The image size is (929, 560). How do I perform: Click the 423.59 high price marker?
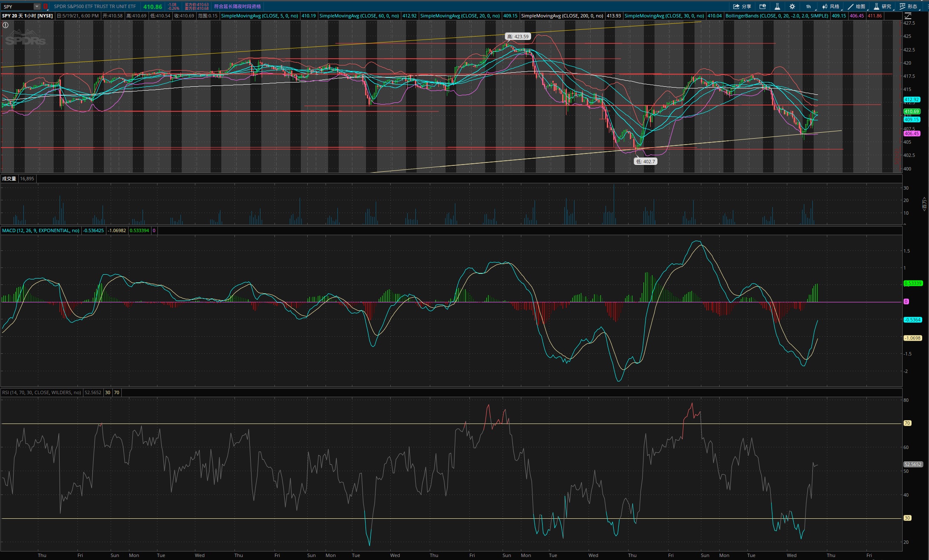tap(517, 37)
